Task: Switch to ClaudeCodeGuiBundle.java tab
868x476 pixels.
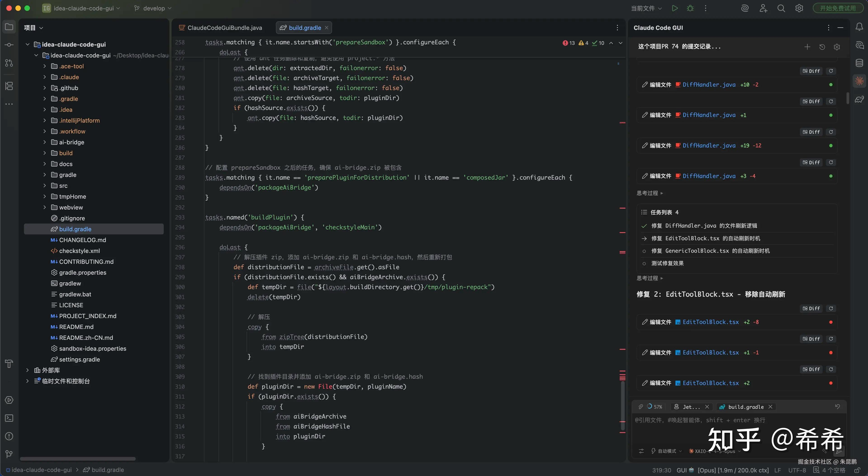Action: (x=221, y=28)
